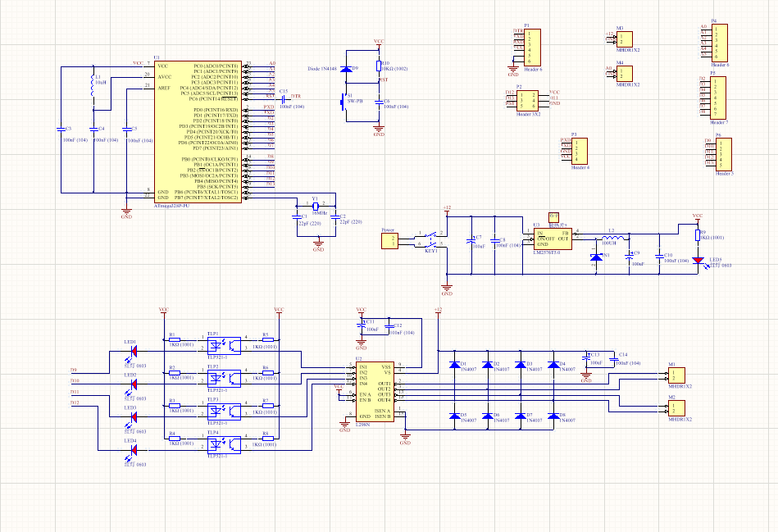Select inductor L2 100uH
The image size is (778, 532).
[612, 237]
